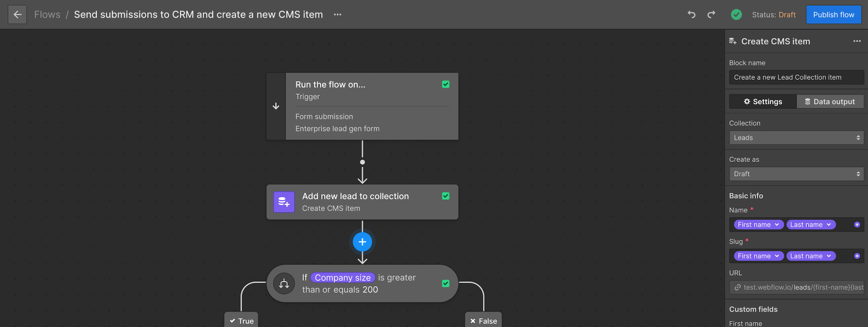Open the Create as Draft dropdown
This screenshot has width=868, height=327.
pos(796,174)
